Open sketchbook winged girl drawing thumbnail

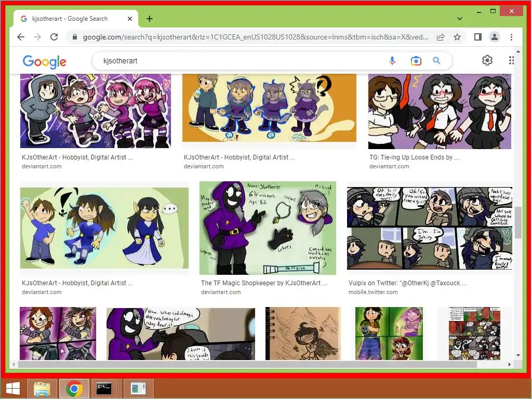pos(303,334)
